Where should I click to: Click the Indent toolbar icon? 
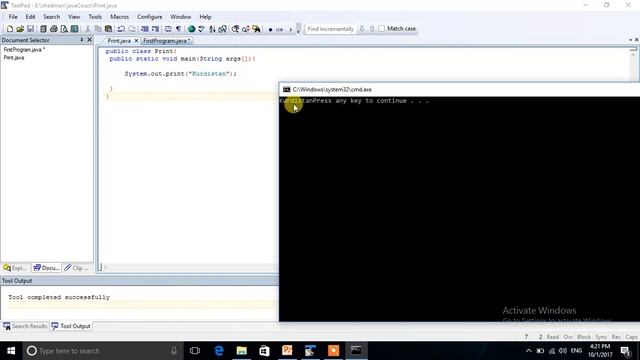pyautogui.click(x=144, y=29)
